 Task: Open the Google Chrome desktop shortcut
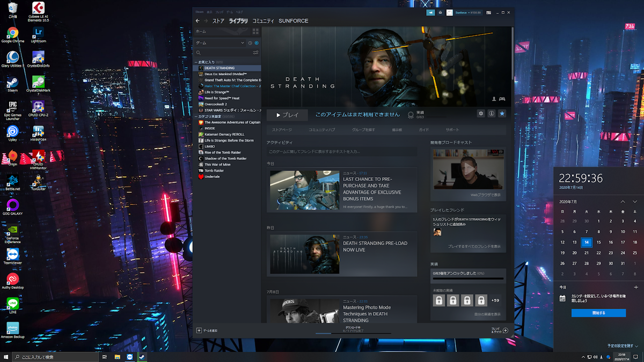tap(13, 35)
